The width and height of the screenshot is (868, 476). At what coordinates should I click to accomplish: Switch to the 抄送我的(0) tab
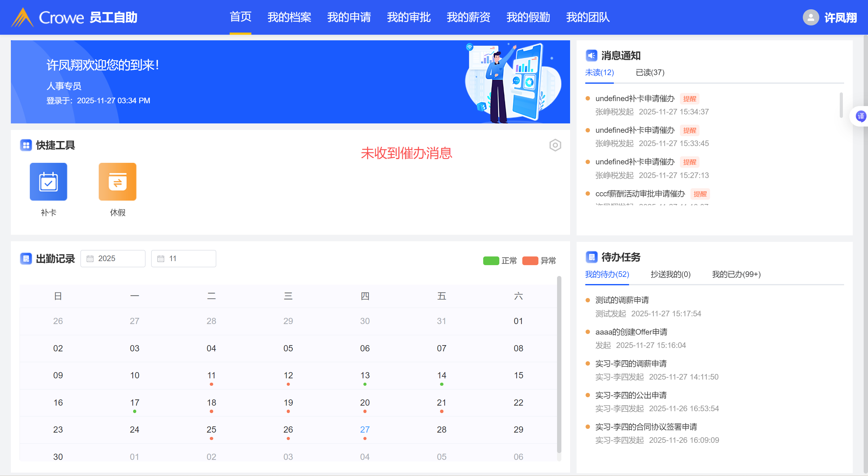click(670, 274)
